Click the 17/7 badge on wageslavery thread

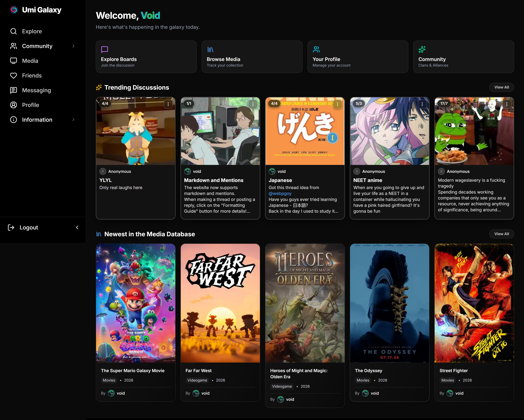[444, 104]
